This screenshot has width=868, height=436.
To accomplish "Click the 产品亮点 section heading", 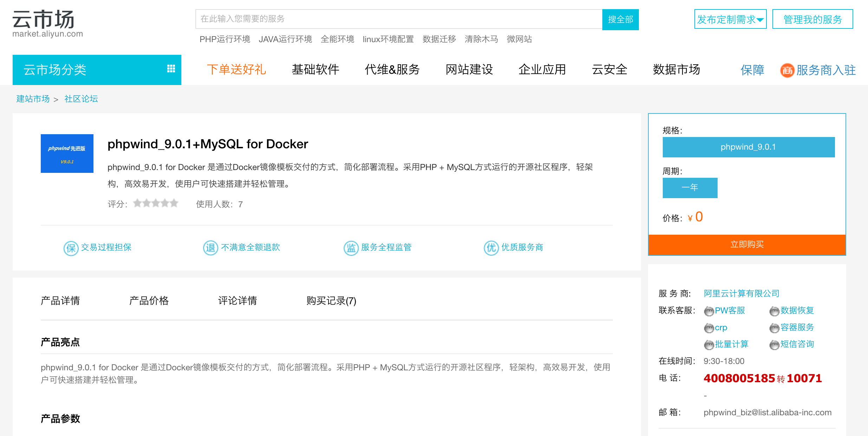I will coord(60,342).
